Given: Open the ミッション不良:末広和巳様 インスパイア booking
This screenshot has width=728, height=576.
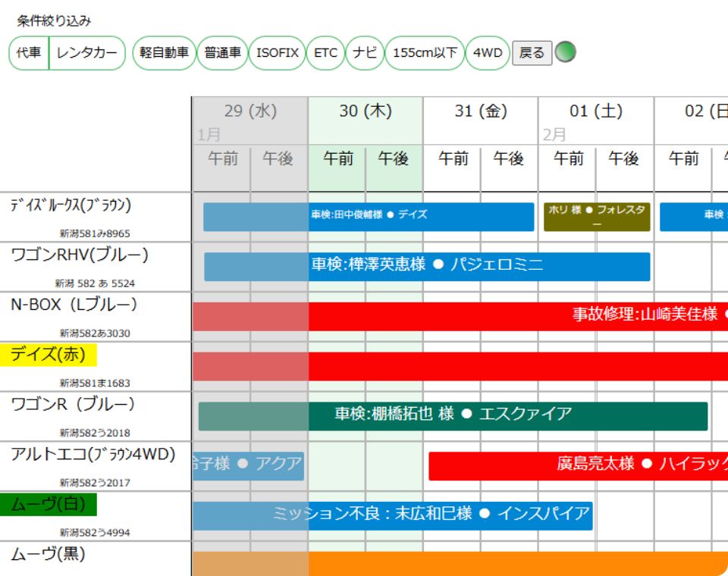Looking at the screenshot, I should coord(393,515).
